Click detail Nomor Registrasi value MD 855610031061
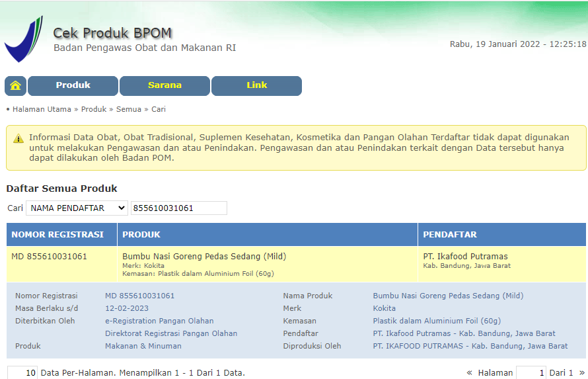The height and width of the screenshot is (379, 588). click(x=140, y=296)
